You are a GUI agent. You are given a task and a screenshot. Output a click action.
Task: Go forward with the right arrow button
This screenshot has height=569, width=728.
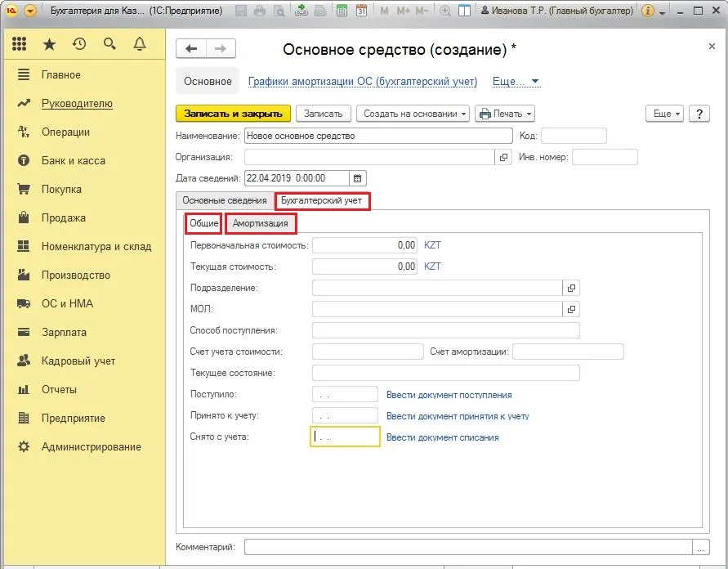point(221,48)
